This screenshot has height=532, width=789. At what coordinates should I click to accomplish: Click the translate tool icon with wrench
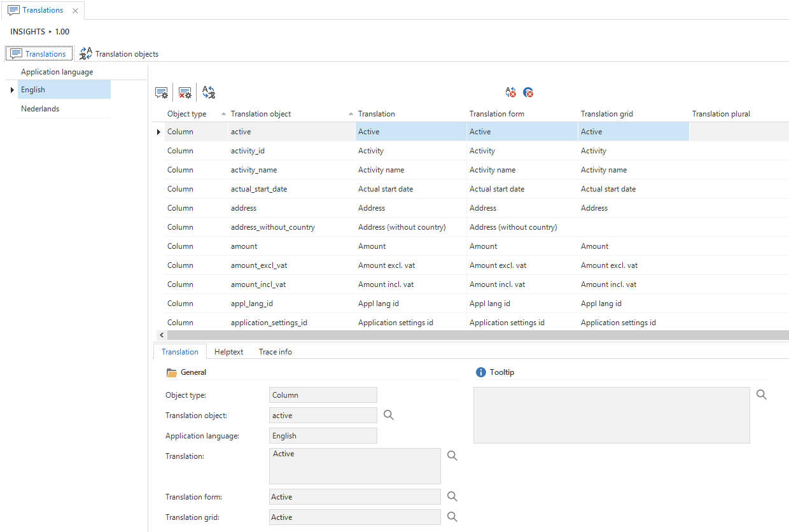pos(209,93)
